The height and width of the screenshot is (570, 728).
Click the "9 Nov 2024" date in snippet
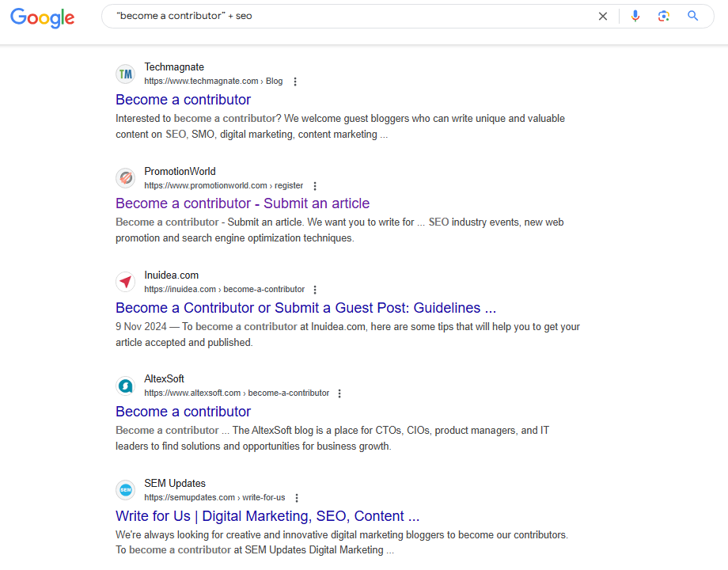click(141, 327)
